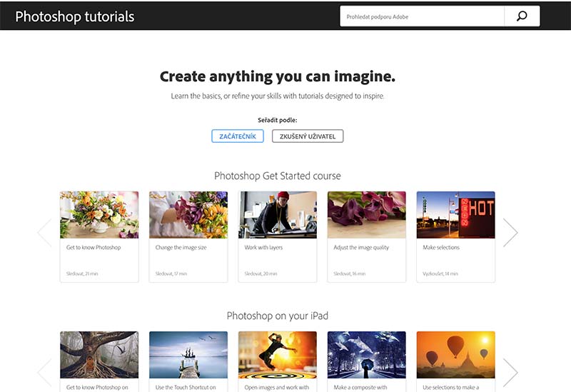Click Vyzkoušet, 14 min text
Image resolution: width=571 pixels, height=392 pixels.
440,273
